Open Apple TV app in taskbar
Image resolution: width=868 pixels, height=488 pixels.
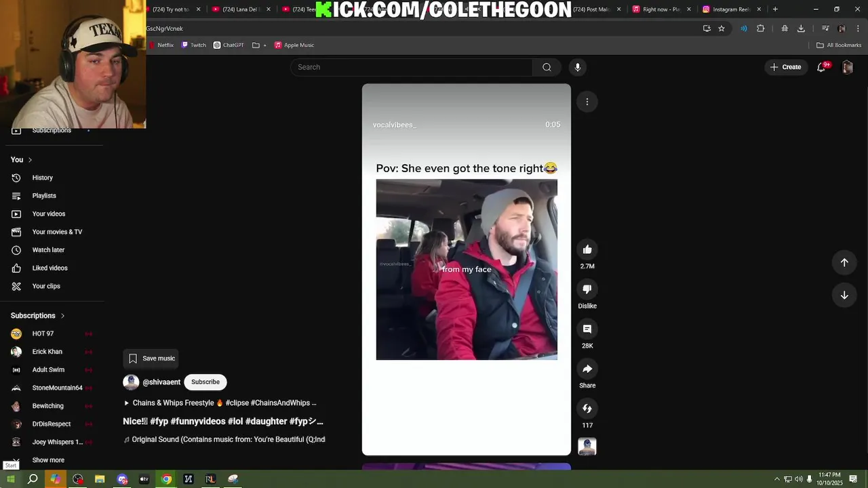[144, 479]
